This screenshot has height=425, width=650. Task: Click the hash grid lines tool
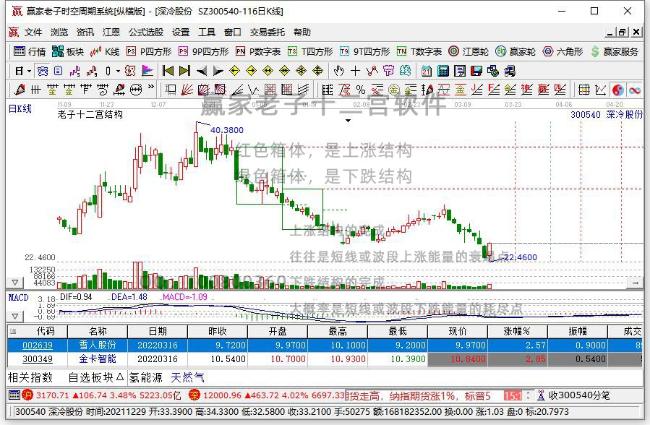coord(36,89)
